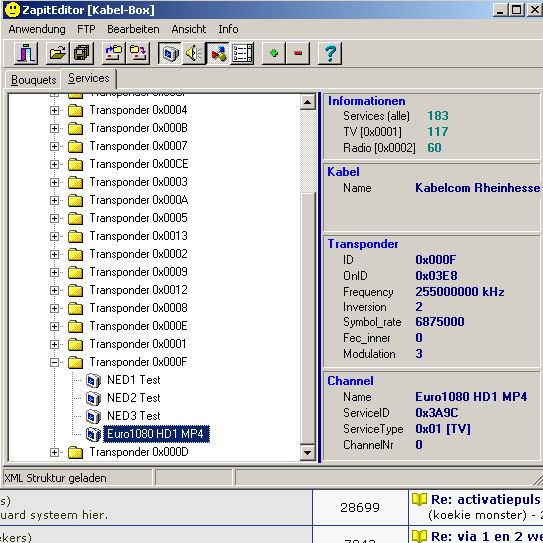Click the tree scrollbar up arrow
Screen dimensions: 543x543
pyautogui.click(x=308, y=103)
